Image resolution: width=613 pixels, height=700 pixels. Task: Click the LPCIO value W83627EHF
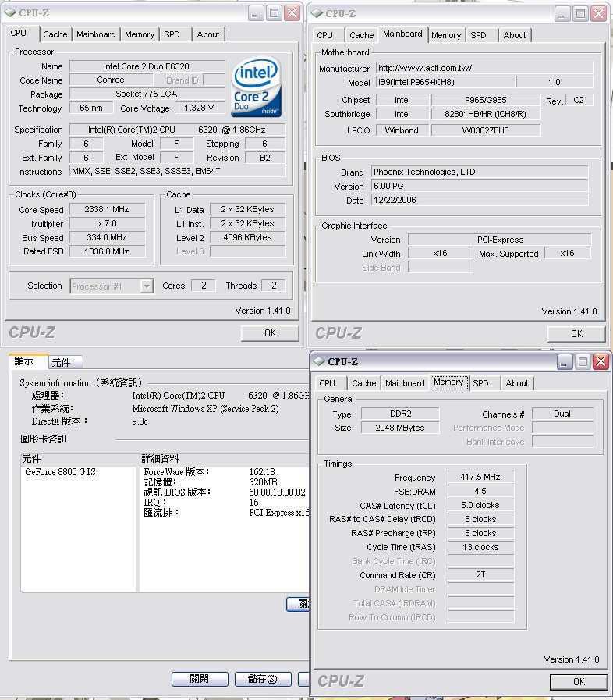point(485,130)
